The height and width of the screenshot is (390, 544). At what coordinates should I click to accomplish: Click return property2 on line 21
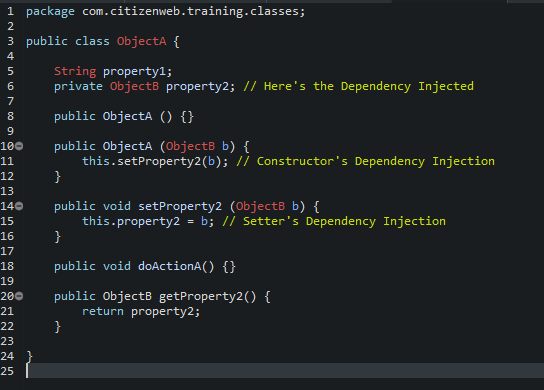(x=141, y=312)
